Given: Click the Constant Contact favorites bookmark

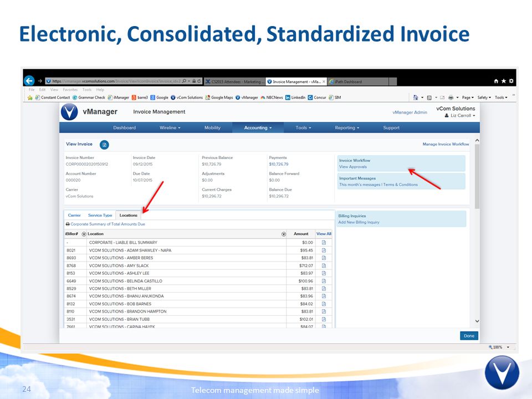Looking at the screenshot, I should [53, 98].
